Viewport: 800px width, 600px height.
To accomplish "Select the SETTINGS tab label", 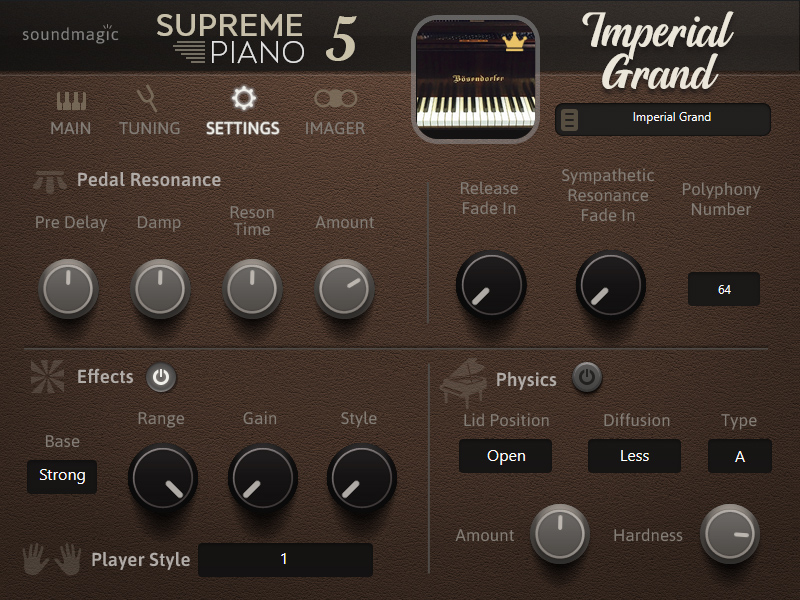I will pos(243,128).
